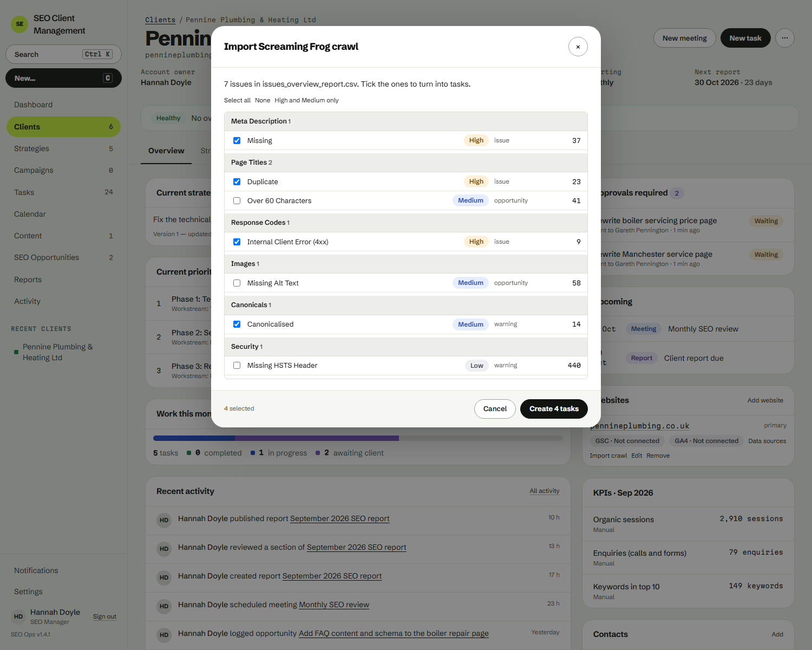812x650 pixels.
Task: Tick the Missing Alt Text checkbox
Action: tap(237, 283)
